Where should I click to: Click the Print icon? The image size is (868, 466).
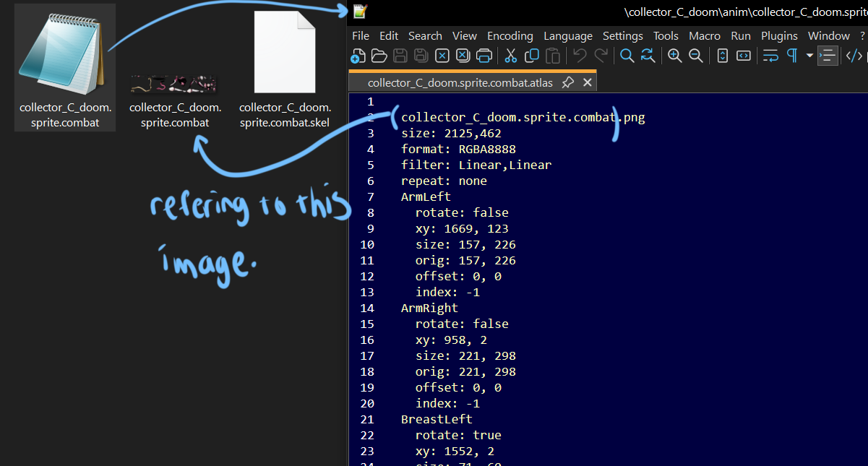[484, 56]
